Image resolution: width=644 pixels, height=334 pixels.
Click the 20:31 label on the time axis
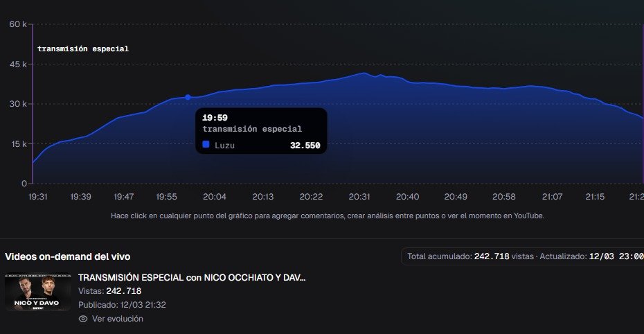tap(359, 197)
